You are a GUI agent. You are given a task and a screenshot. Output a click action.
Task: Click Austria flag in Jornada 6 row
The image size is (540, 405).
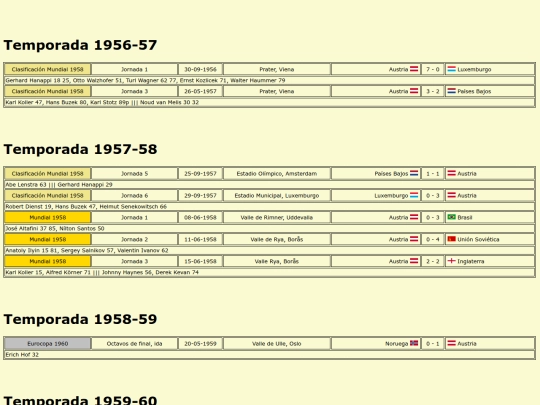point(451,196)
